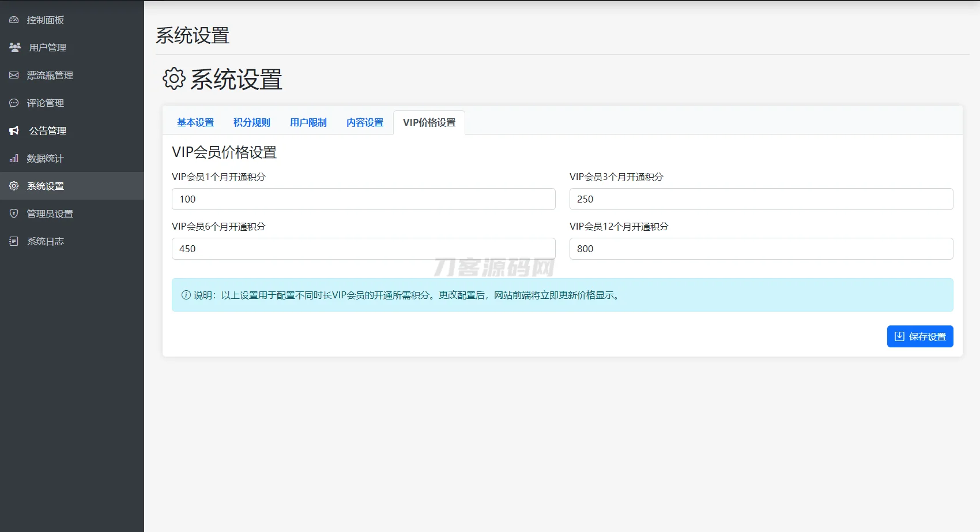
Task: Switch to the 基本设置 tab
Action: point(195,122)
